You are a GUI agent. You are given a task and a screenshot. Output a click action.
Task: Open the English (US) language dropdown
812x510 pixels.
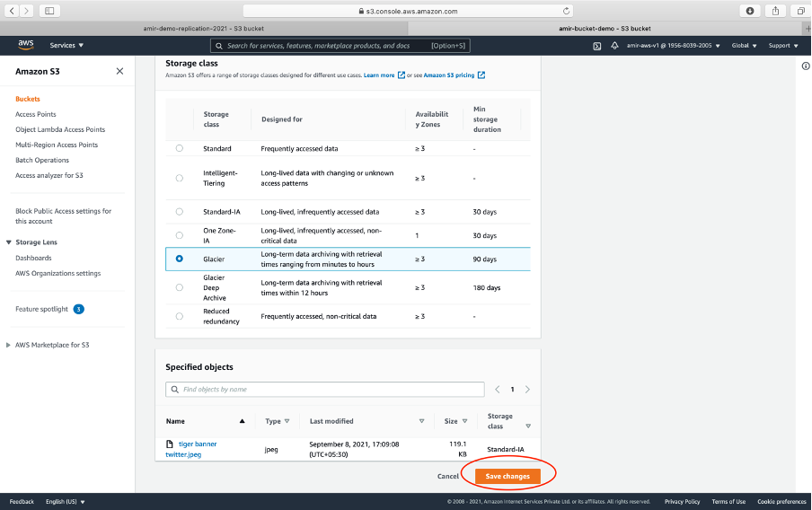coord(66,502)
